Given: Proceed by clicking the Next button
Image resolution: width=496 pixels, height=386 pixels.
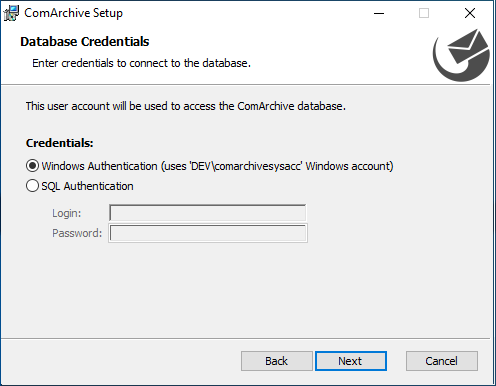Looking at the screenshot, I should point(351,361).
